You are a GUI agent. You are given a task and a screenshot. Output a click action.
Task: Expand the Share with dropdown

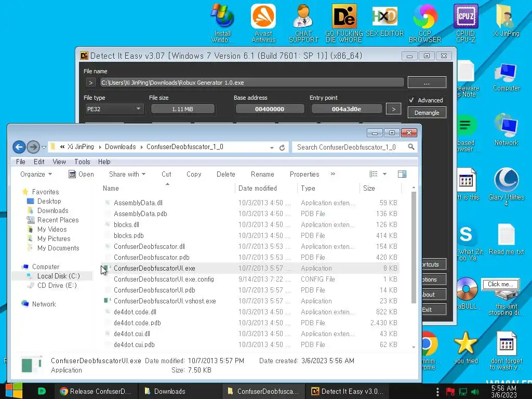click(x=127, y=174)
